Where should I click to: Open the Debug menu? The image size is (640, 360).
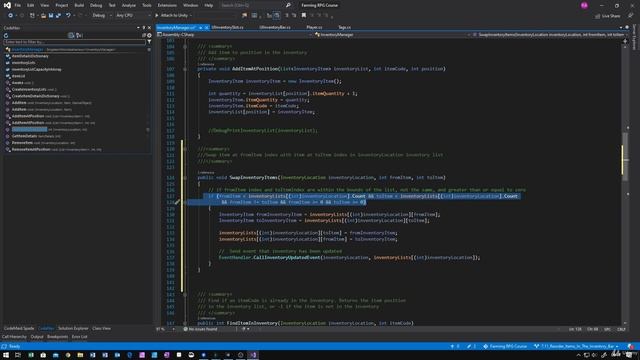point(96,5)
